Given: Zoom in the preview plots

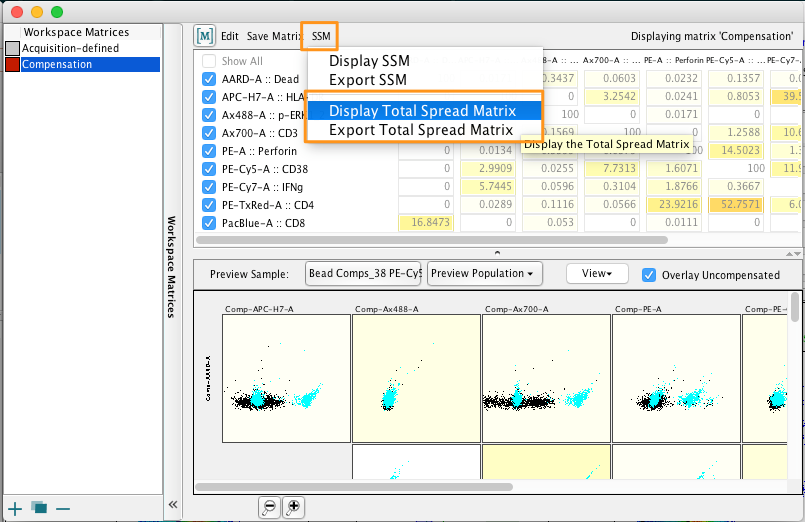Looking at the screenshot, I should tap(294, 507).
